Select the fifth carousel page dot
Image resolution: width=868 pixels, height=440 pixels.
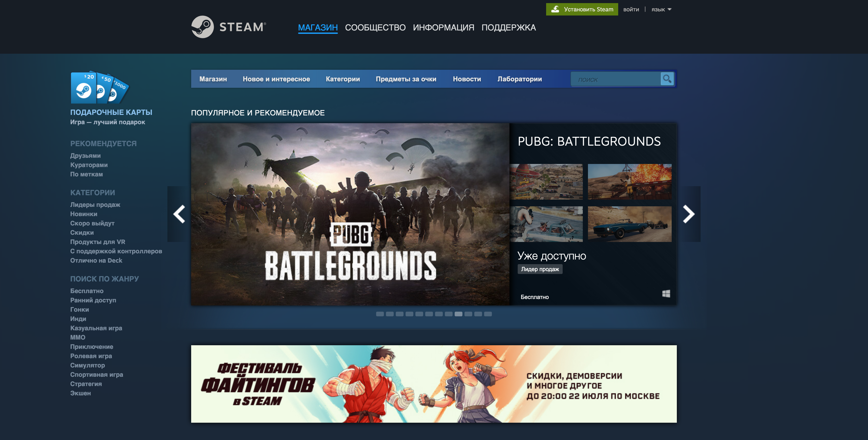point(419,314)
